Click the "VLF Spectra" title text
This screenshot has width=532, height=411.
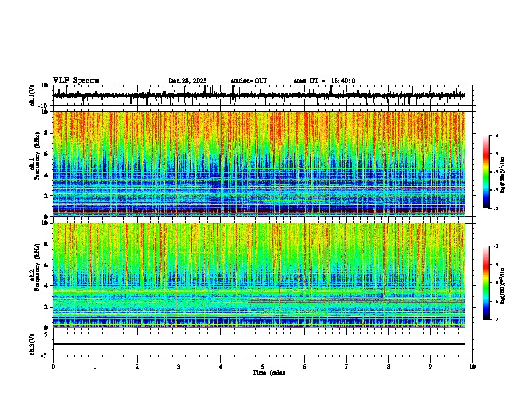tap(76, 81)
